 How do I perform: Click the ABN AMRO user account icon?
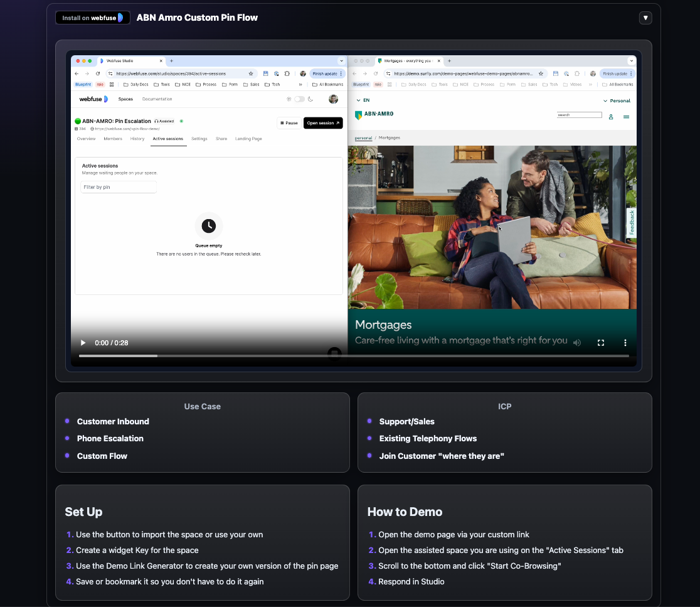611,117
